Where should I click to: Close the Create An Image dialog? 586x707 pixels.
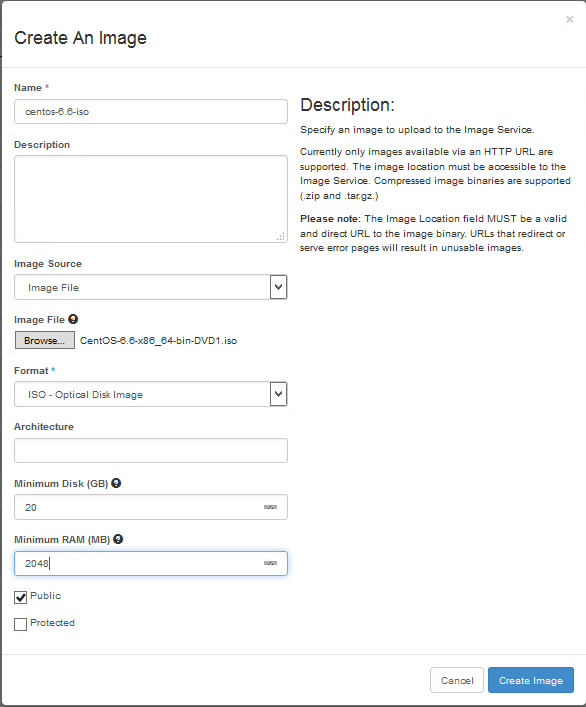[x=569, y=19]
